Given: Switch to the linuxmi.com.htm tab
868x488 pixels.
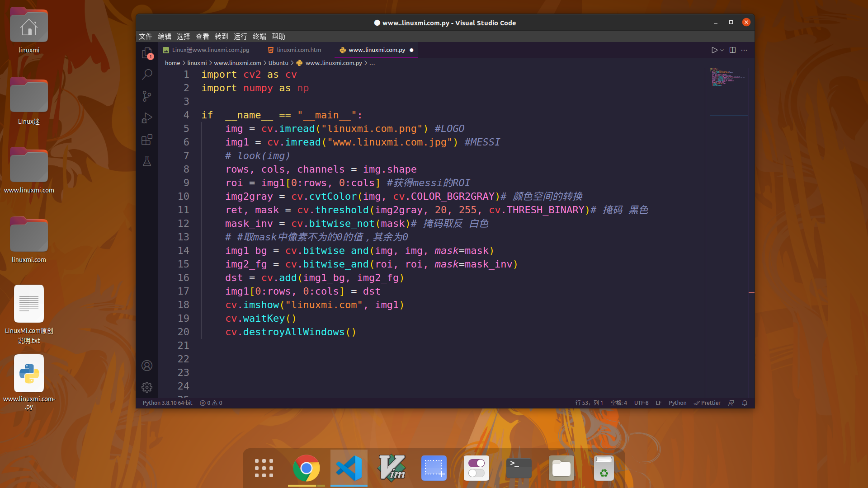Looking at the screenshot, I should tap(298, 50).
